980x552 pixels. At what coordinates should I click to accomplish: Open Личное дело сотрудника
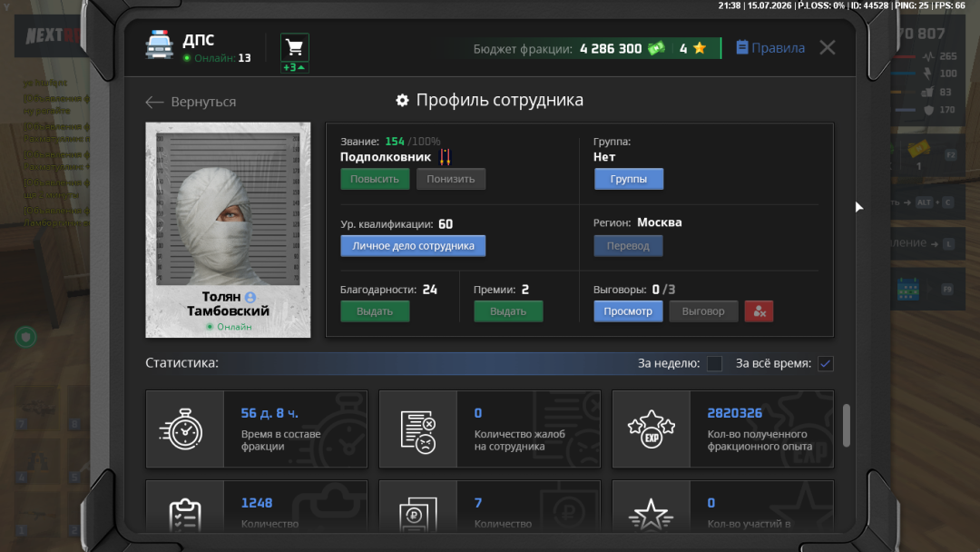pos(413,246)
